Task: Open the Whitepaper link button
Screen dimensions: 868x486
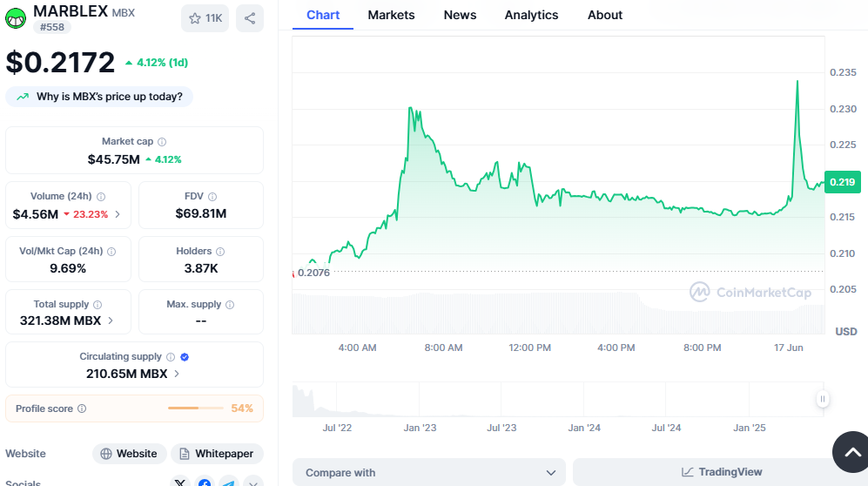Action: pyautogui.click(x=217, y=454)
